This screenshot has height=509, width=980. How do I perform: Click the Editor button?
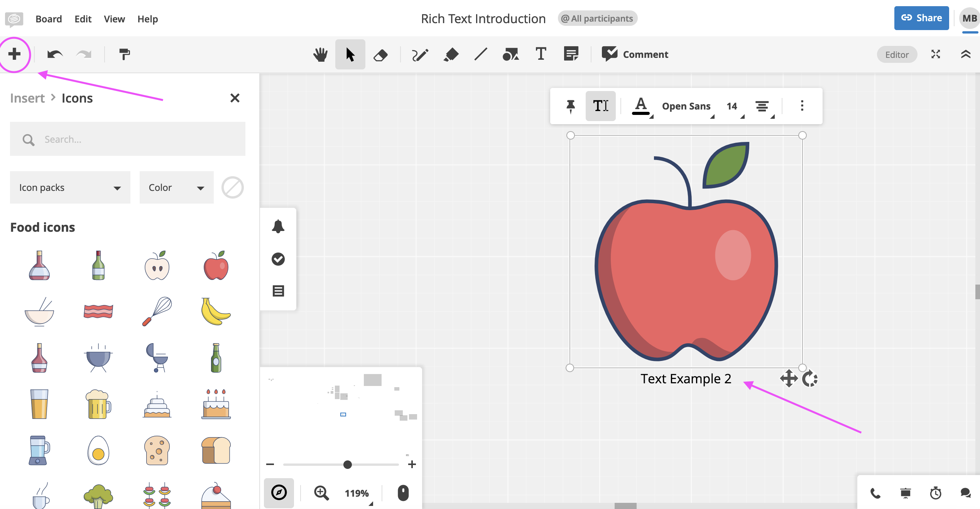pyautogui.click(x=897, y=54)
